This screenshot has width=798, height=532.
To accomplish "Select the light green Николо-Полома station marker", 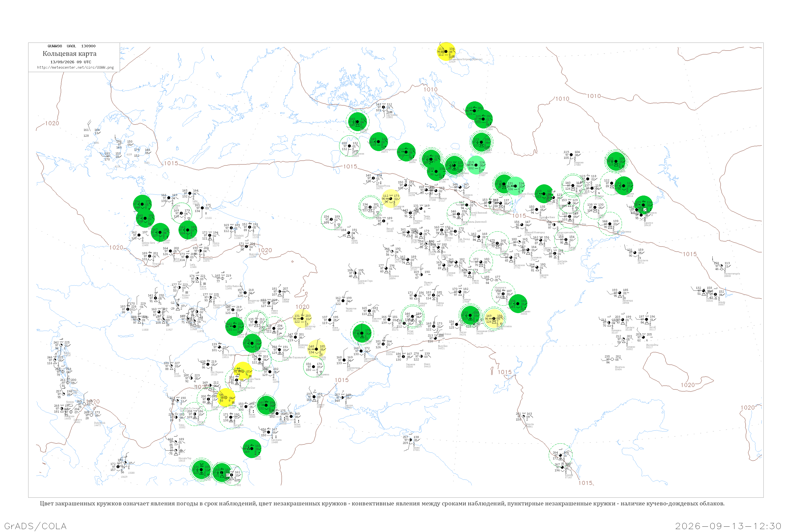I will pos(516,186).
